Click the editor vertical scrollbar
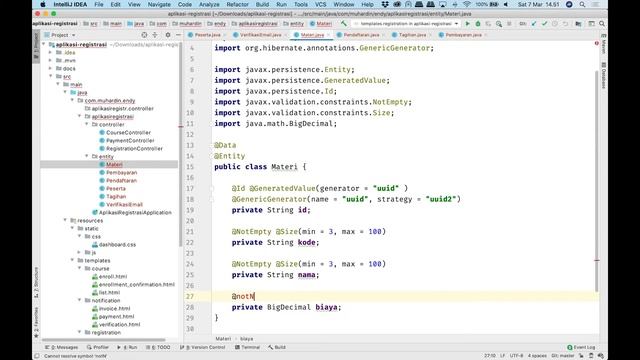The height and width of the screenshot is (360, 640). pos(597,180)
